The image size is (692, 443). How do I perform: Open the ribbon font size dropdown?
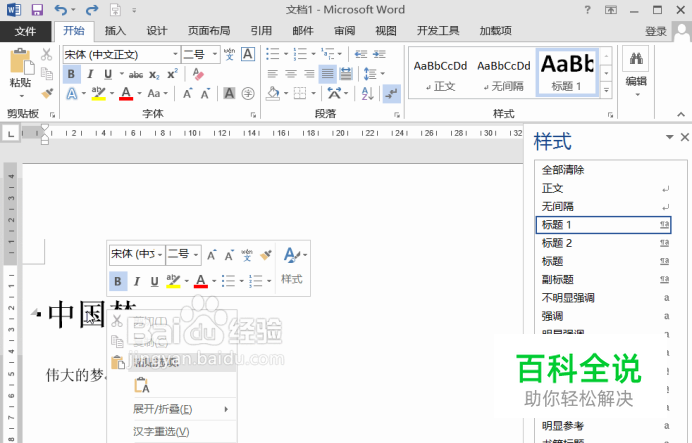tap(215, 55)
